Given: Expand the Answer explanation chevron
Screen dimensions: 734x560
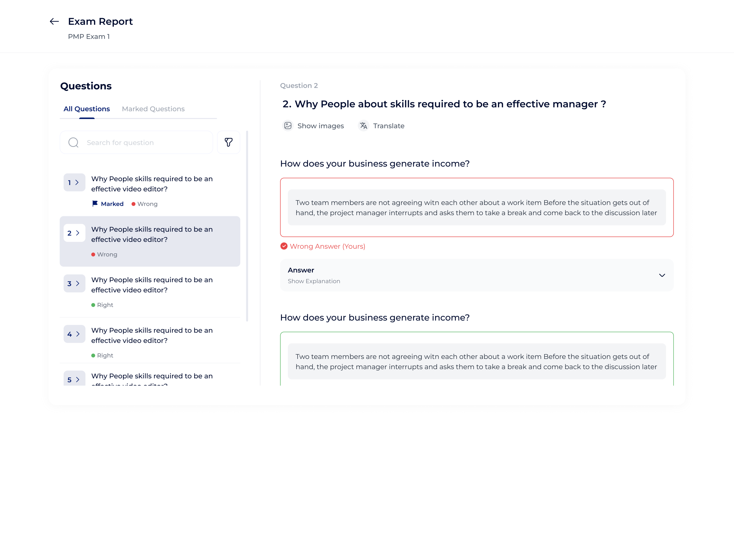Looking at the screenshot, I should click(x=662, y=275).
